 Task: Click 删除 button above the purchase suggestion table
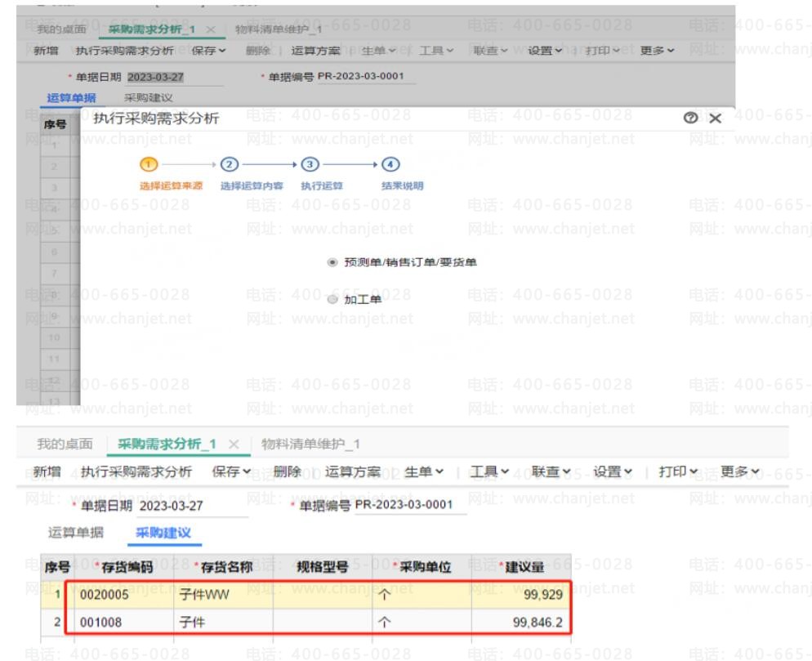pyautogui.click(x=286, y=472)
